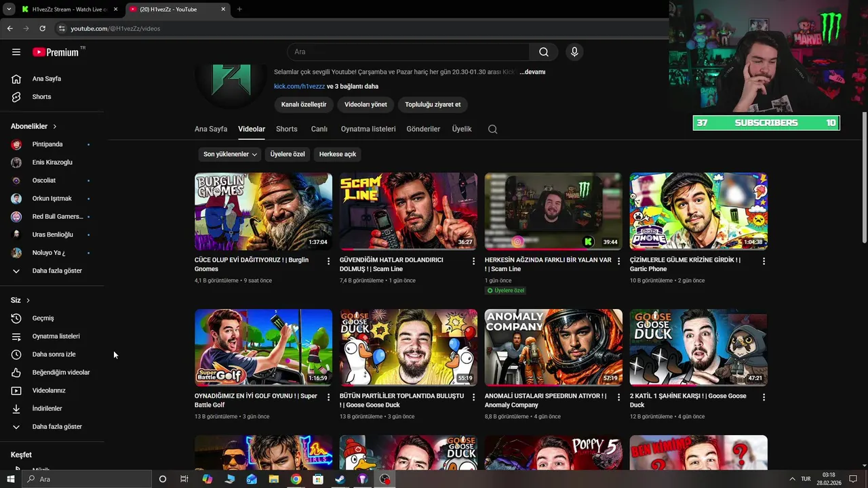This screenshot has width=868, height=488.
Task: Expand Abonelikler section chevron
Action: pyautogui.click(x=55, y=127)
